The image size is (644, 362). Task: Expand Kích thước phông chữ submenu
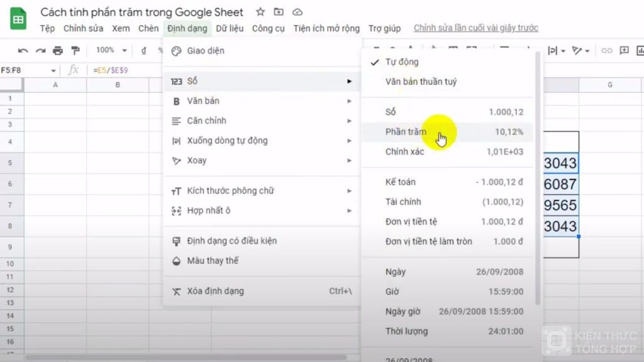pos(349,191)
